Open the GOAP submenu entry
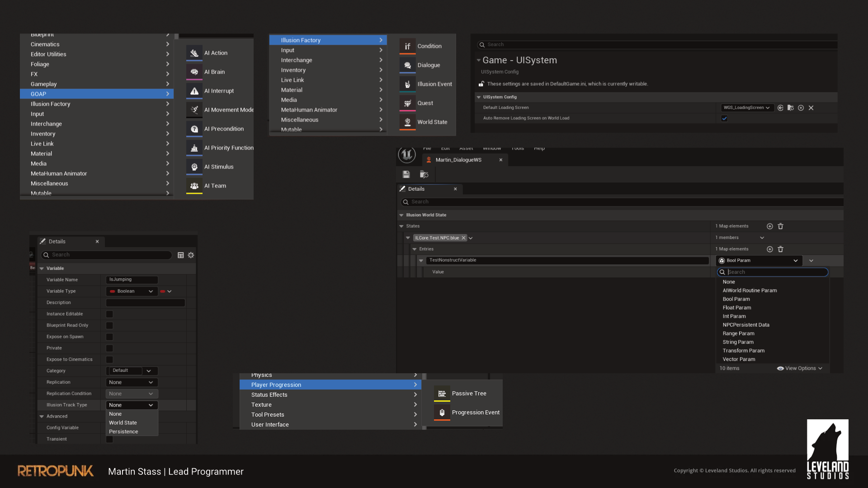868x488 pixels. point(96,94)
